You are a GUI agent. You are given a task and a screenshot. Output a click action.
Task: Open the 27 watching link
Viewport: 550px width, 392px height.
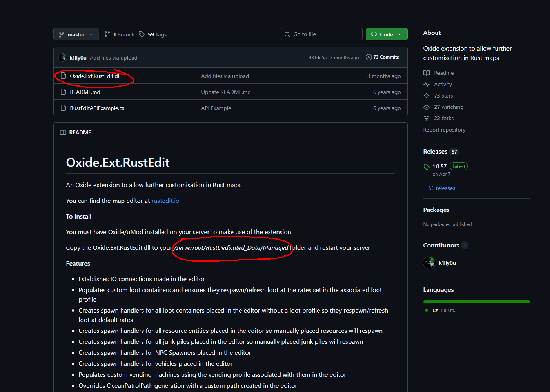coord(449,107)
